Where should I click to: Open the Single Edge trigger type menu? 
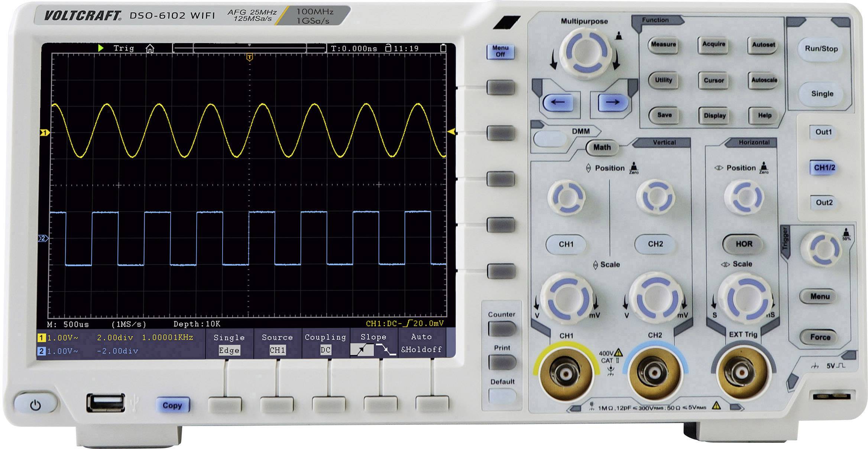coord(229,343)
